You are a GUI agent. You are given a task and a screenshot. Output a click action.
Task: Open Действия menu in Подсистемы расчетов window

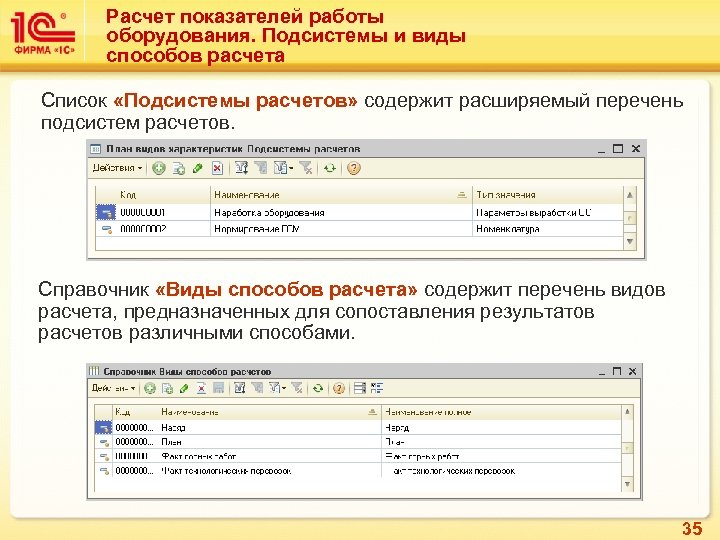click(x=117, y=168)
